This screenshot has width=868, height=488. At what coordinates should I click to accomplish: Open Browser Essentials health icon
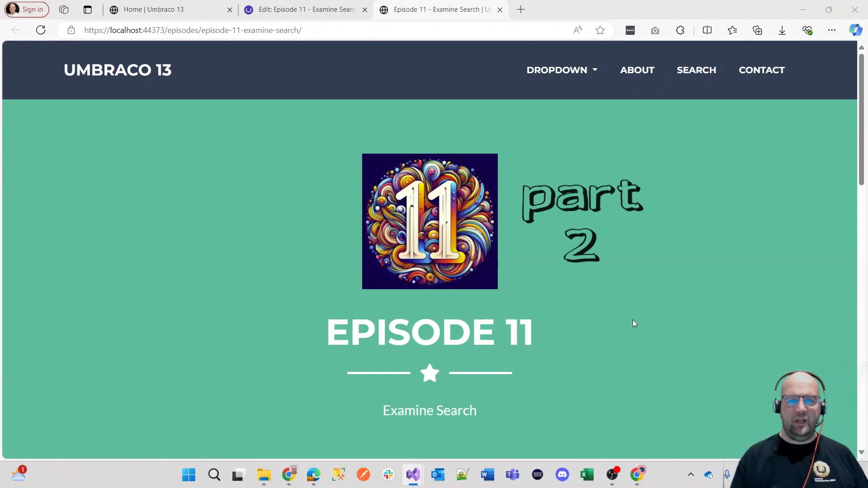point(807,30)
